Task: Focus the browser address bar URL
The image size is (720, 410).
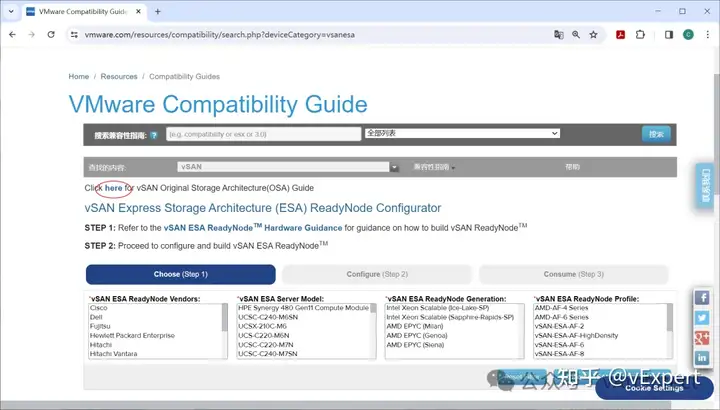Action: click(219, 34)
